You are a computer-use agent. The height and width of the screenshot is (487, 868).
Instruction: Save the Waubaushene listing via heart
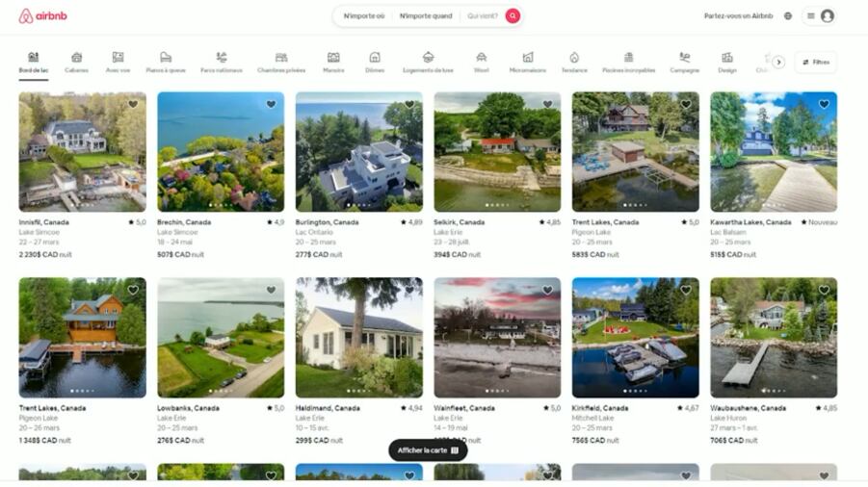tap(824, 290)
